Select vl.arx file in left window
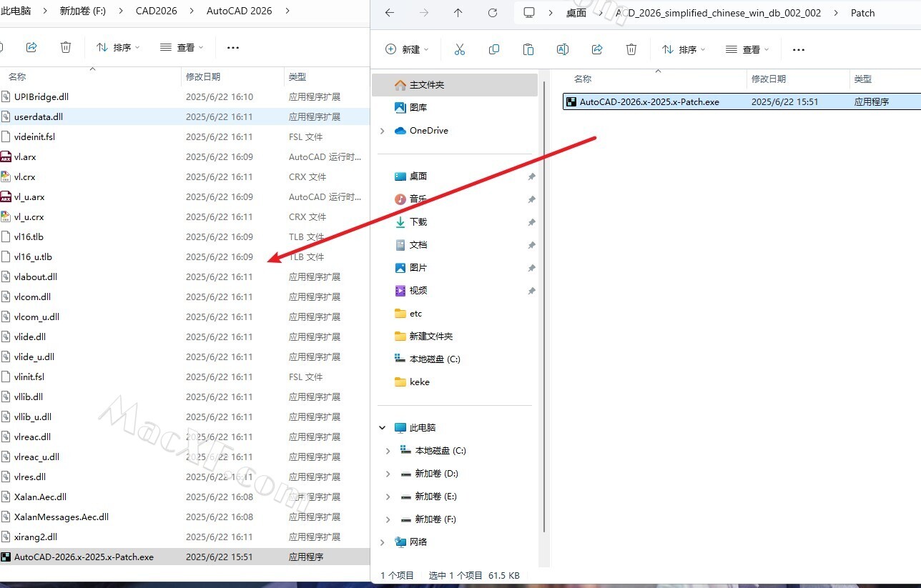The image size is (921, 588). pos(184,156)
